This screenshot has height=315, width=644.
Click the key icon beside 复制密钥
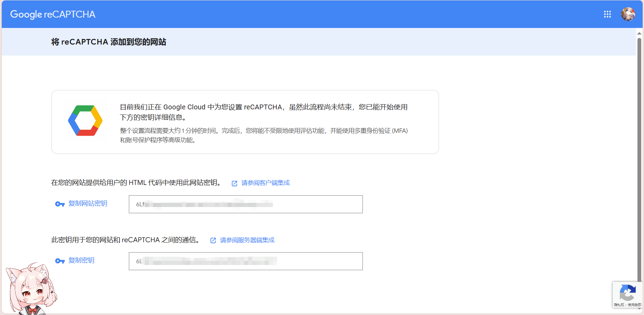pos(60,261)
